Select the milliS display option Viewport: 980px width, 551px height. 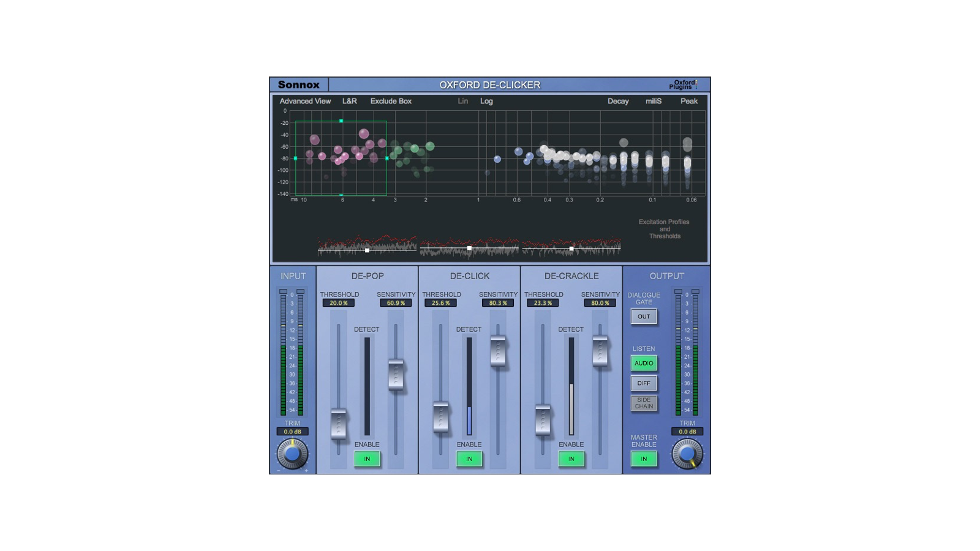[654, 101]
